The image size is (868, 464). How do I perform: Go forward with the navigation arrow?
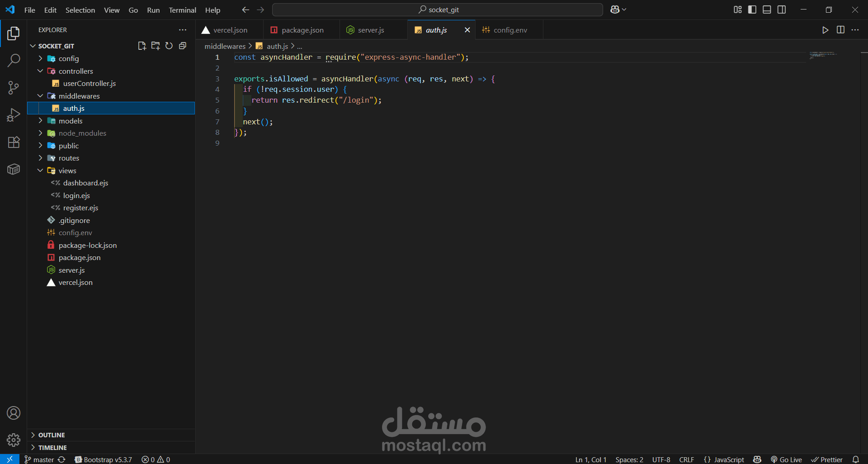[260, 9]
